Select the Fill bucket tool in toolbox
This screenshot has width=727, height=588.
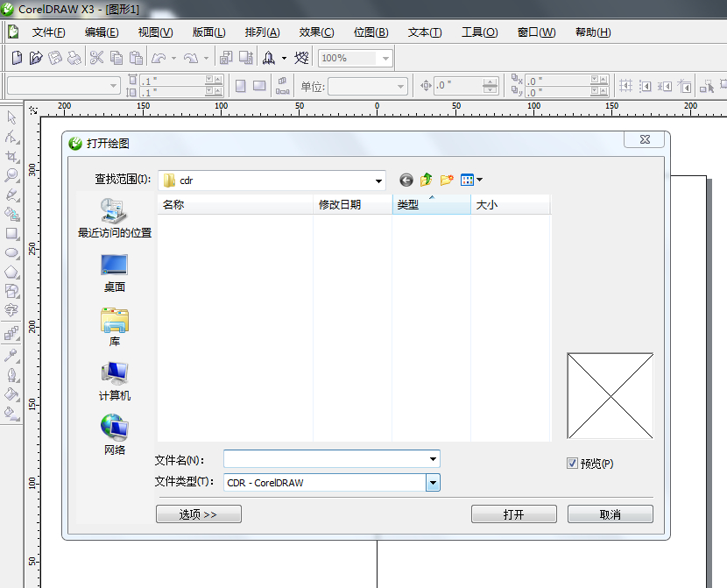11,394
